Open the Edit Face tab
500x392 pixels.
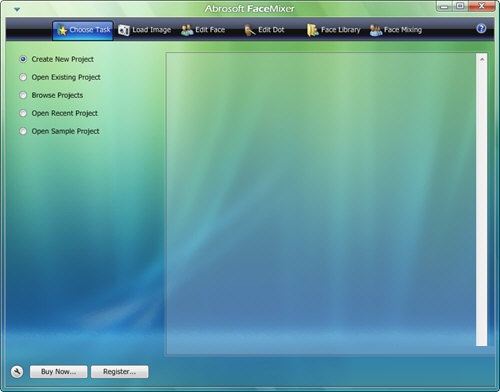coord(203,30)
